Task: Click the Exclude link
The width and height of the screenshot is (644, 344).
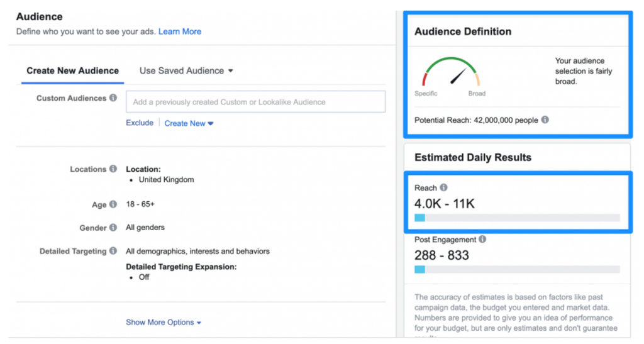Action: (140, 123)
